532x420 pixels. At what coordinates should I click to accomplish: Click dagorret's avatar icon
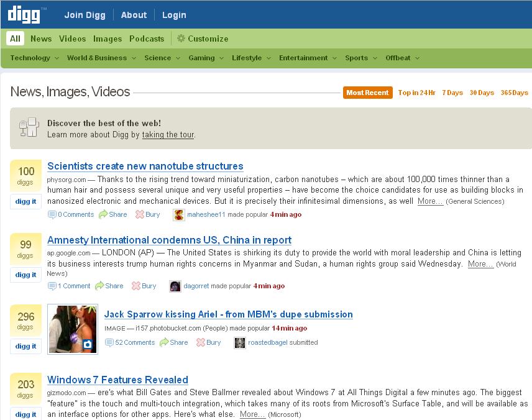coord(175,286)
